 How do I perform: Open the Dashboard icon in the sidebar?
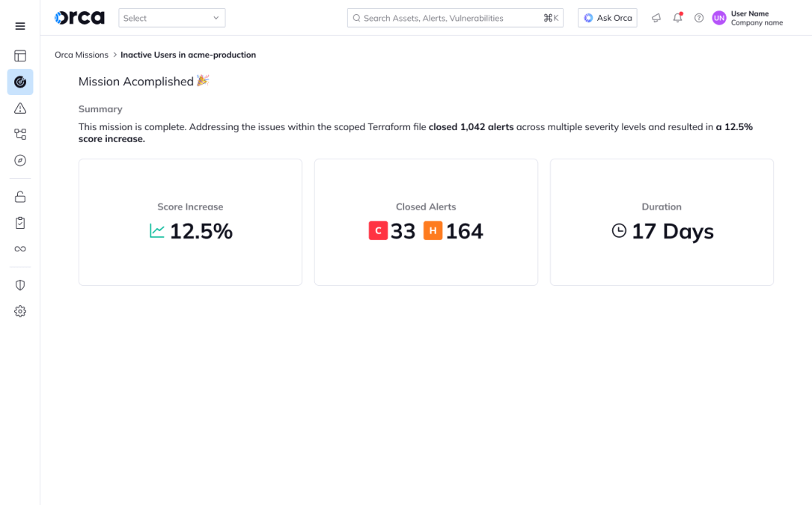[x=19, y=55]
